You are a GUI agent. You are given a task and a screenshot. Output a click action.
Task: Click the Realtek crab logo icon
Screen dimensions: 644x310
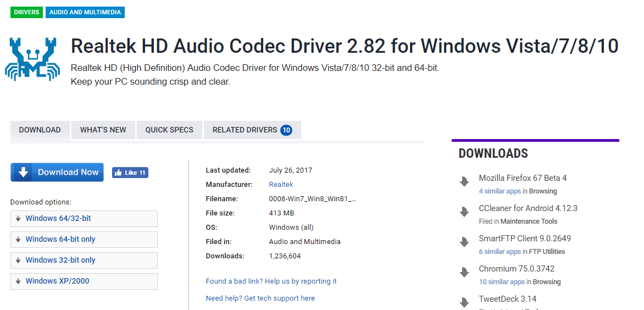click(32, 59)
